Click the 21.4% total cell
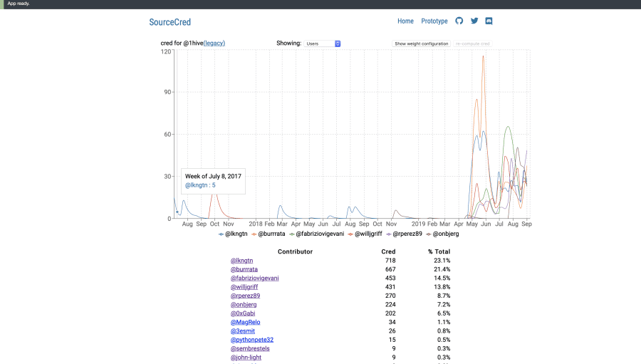 pos(442,269)
